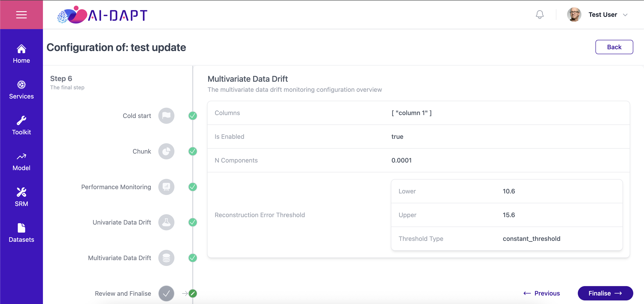The image size is (644, 304).
Task: Select the Multivariate Data Drift step label
Action: pyautogui.click(x=119, y=258)
